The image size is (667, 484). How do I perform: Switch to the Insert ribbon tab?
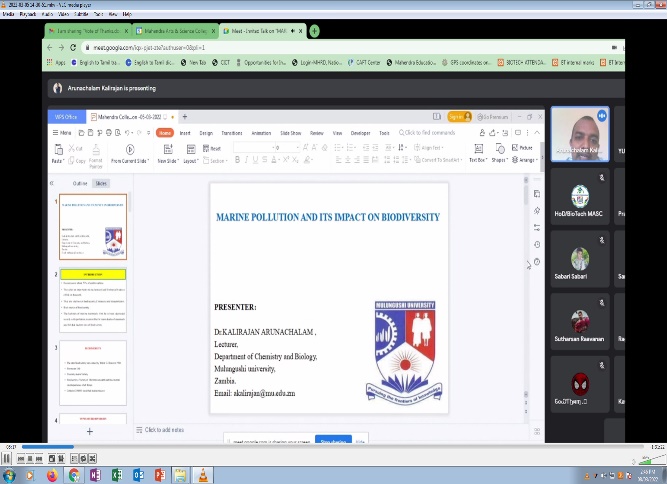(185, 132)
